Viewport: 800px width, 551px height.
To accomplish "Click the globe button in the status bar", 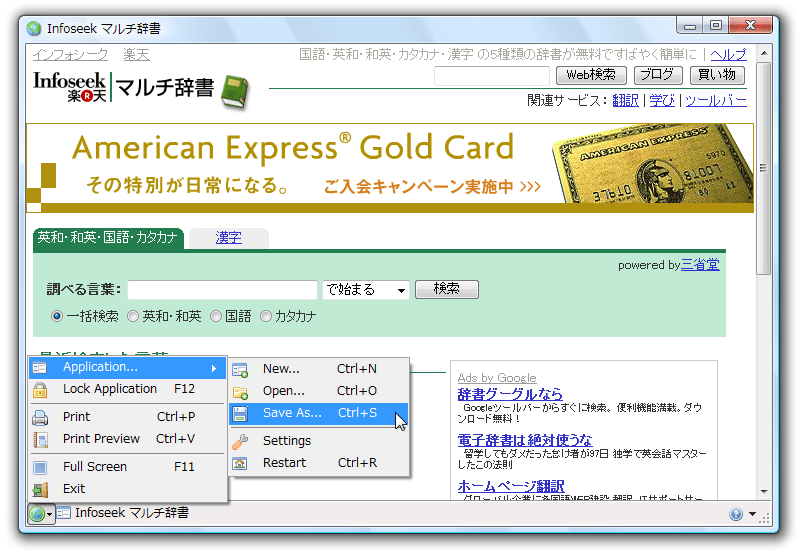I will coord(36,513).
